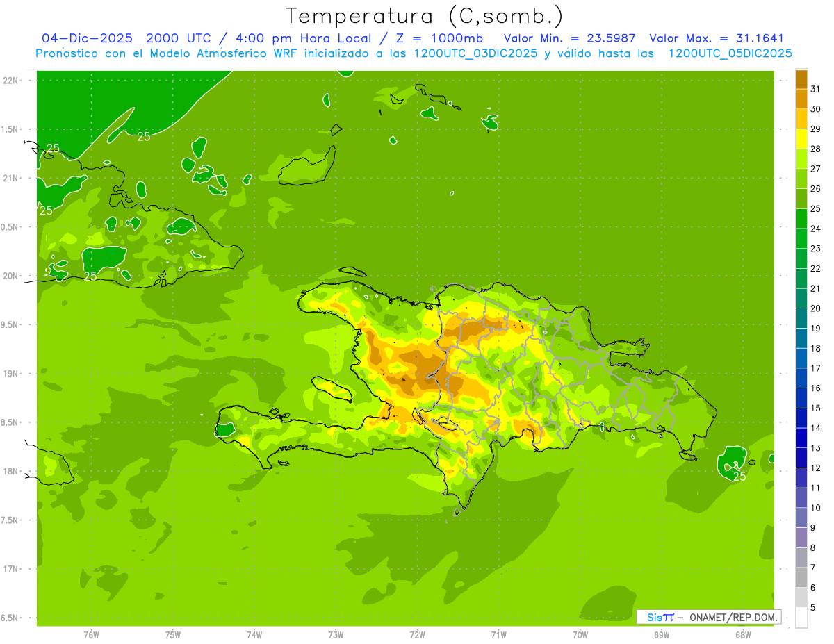Image resolution: width=834 pixels, height=644 pixels.
Task: Click the 25 contour label beside the island near 68W
Action: point(739,477)
